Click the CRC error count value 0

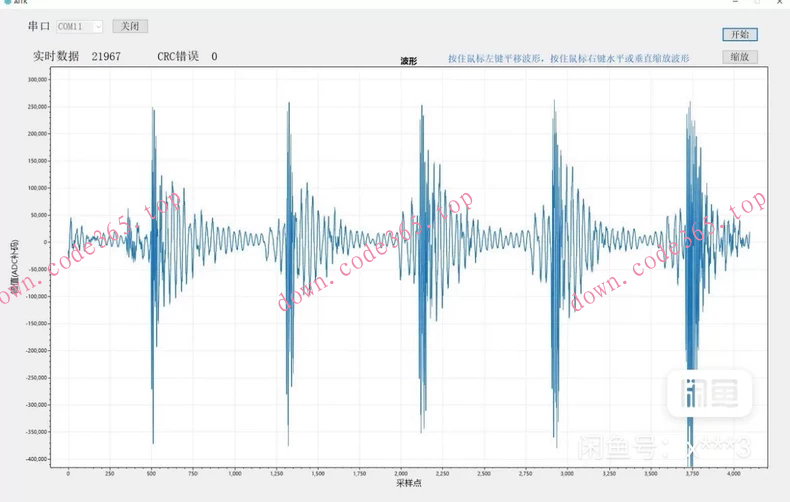click(x=214, y=56)
